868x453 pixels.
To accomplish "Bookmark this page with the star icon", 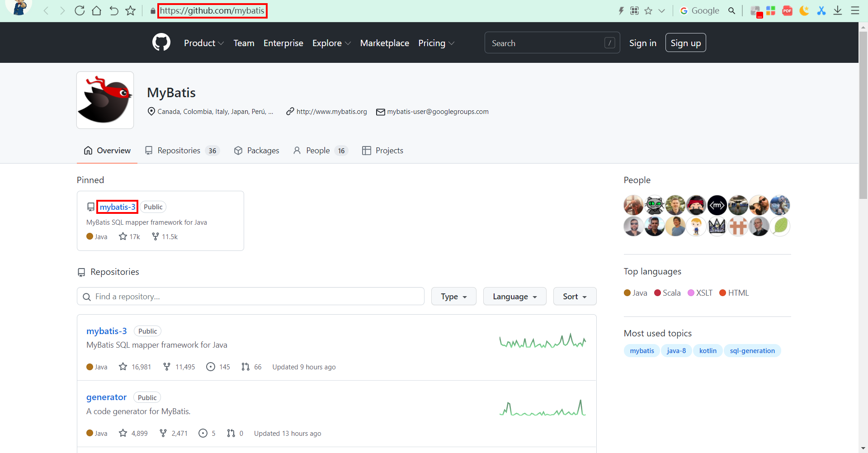I will pos(131,10).
